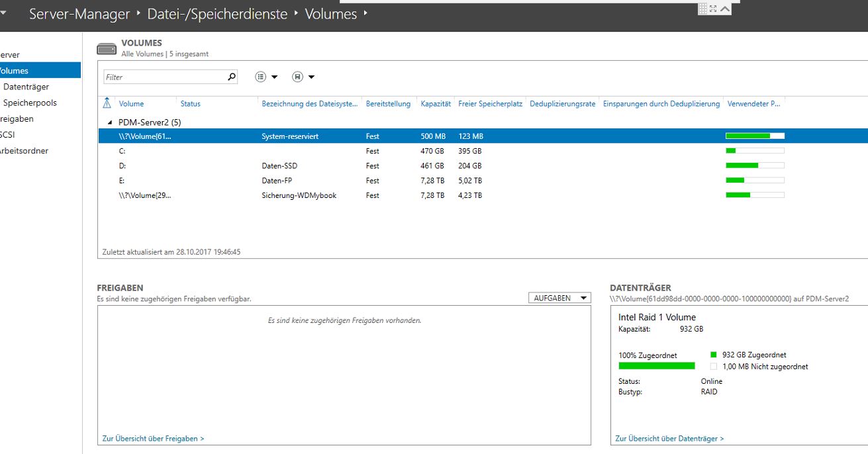Open breadcrumb arrow after Datei-/Speicherdienste
Viewport: 868px width, 454px height.
pos(296,13)
